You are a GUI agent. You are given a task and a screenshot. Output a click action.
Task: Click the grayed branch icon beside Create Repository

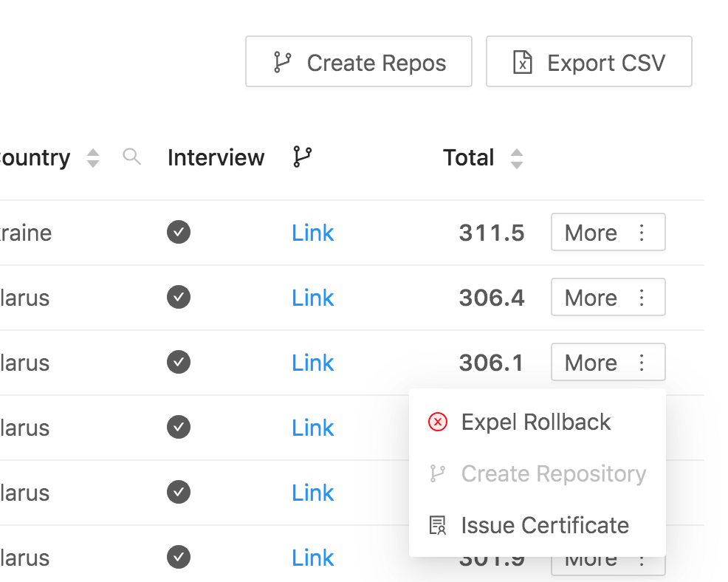click(x=437, y=473)
